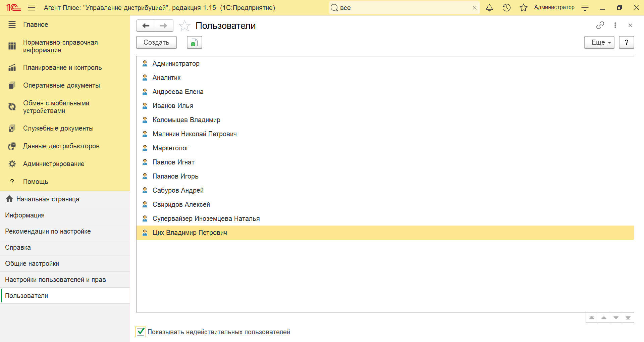Select user Малинин Николай Петрович

[385, 134]
